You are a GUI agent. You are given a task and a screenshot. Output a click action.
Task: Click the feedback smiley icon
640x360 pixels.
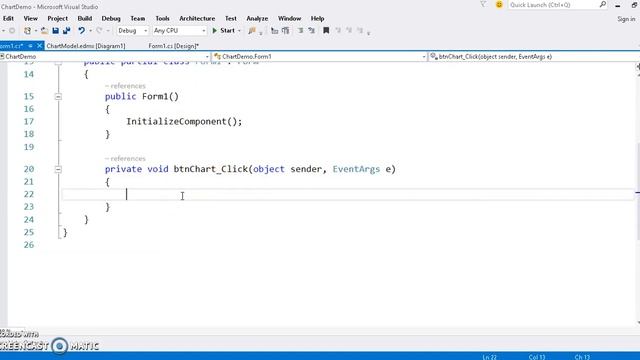pos(499,5)
